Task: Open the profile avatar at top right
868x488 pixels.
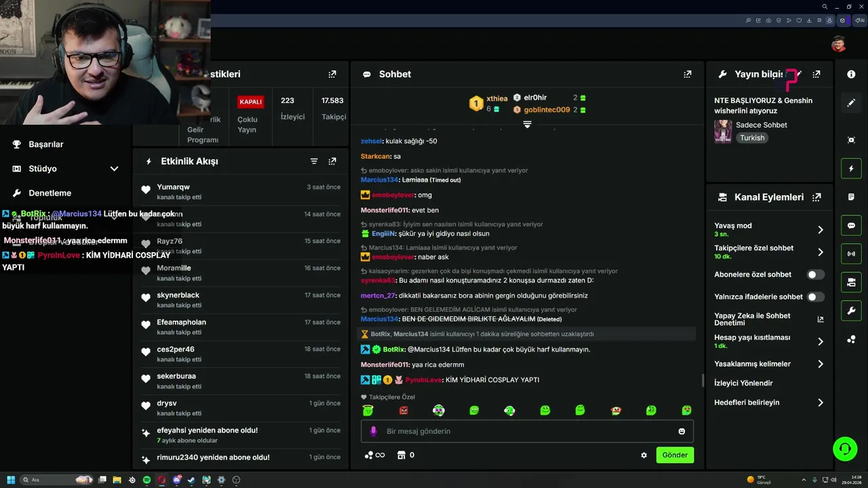Action: (x=839, y=44)
